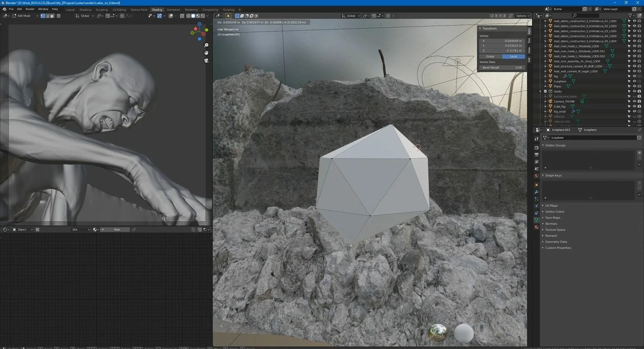Click the Global vertex coordinate button
644x349 pixels.
tap(490, 56)
